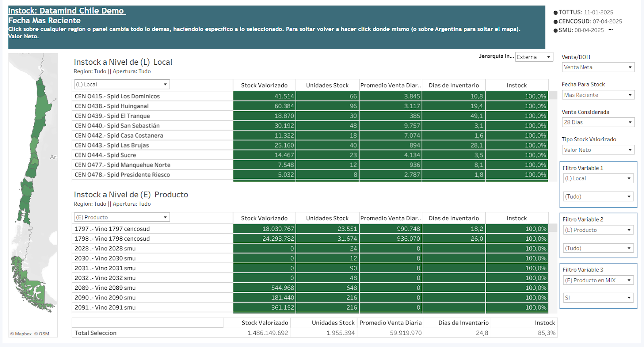Select the CEN 0440.- Spid San Sebastián row
The width and height of the screenshot is (644, 347).
[x=117, y=126]
